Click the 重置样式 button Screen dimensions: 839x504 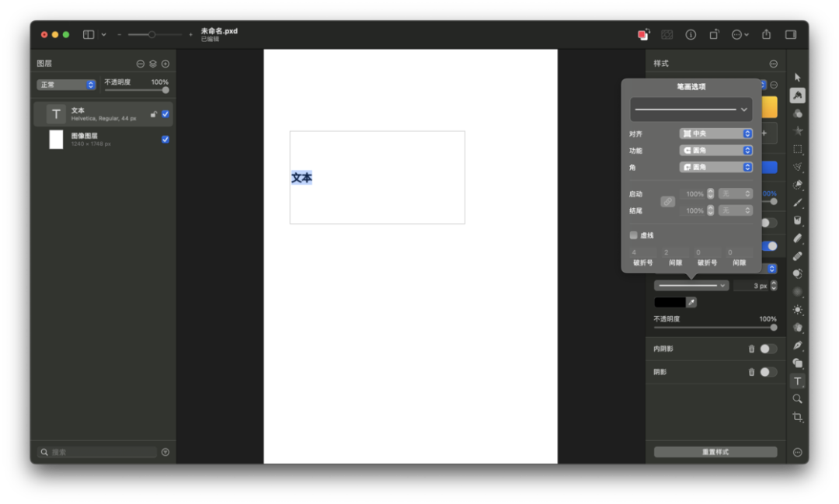tap(715, 452)
